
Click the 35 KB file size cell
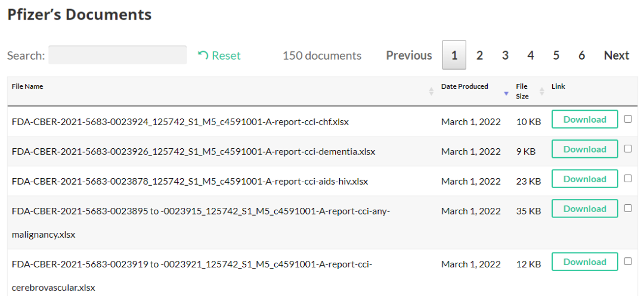528,211
